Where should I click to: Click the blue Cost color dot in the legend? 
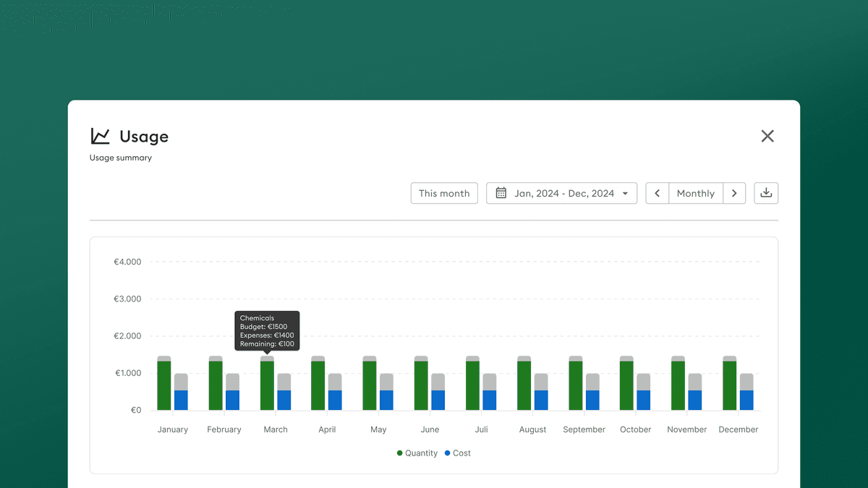click(x=449, y=453)
